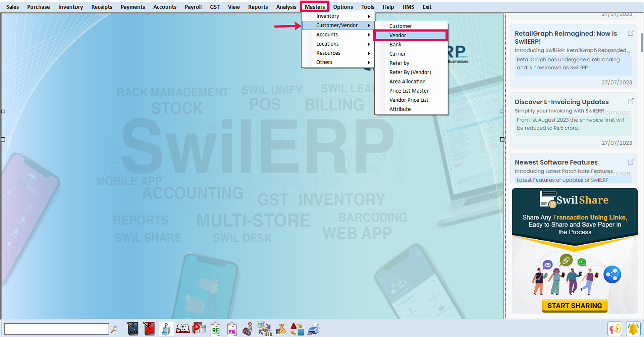This screenshot has width=644, height=337.
Task: Select Vendor Price List option
Action: [411, 100]
